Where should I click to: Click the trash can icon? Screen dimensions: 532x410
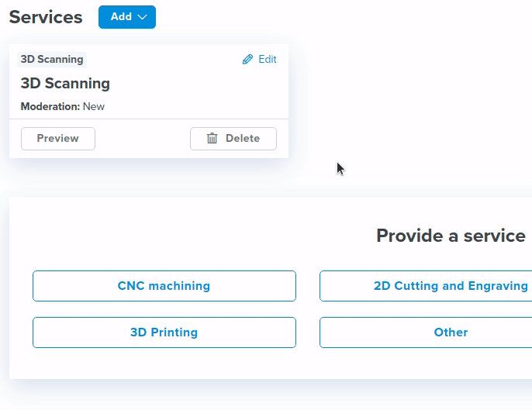[212, 139]
